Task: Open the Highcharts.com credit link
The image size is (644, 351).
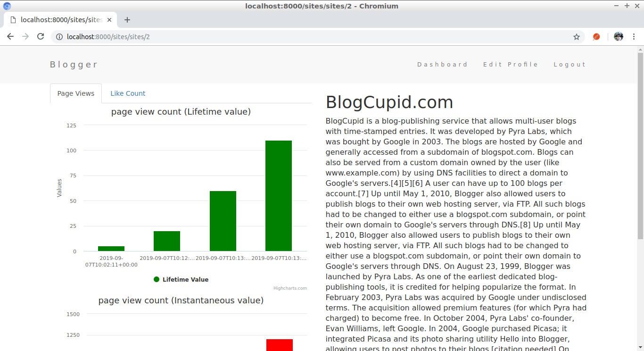Action: 290,288
